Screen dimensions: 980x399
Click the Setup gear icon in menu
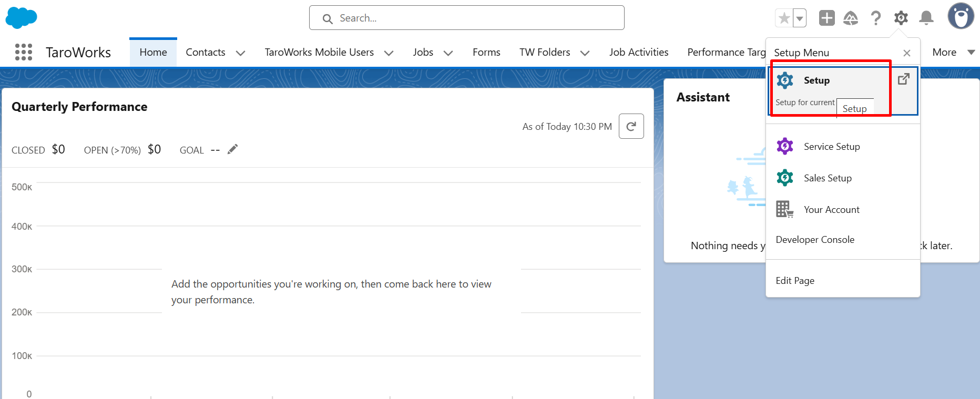(785, 80)
